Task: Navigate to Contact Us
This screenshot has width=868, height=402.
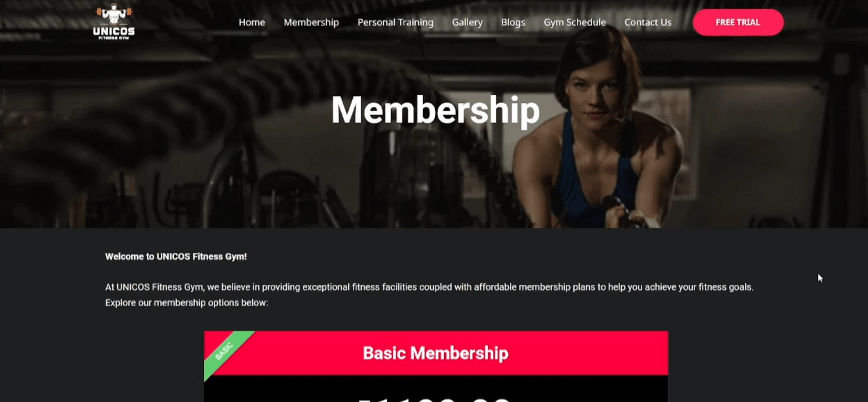Action: 648,22
